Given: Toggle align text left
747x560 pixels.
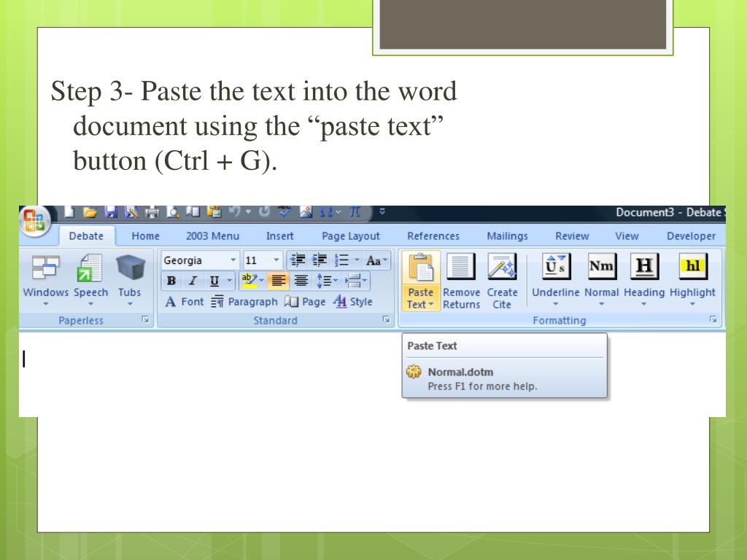Looking at the screenshot, I should point(279,281).
